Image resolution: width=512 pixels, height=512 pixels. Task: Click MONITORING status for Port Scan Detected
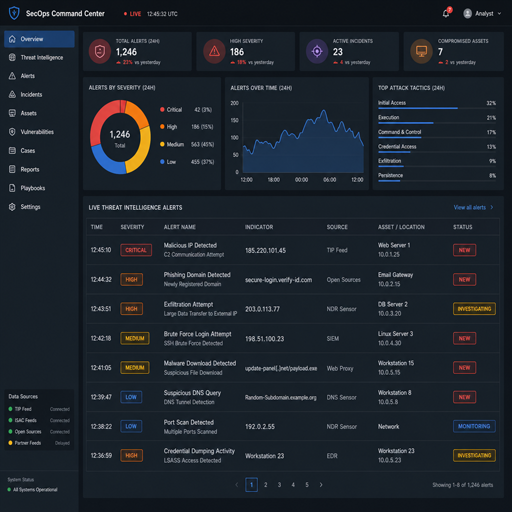tap(474, 426)
